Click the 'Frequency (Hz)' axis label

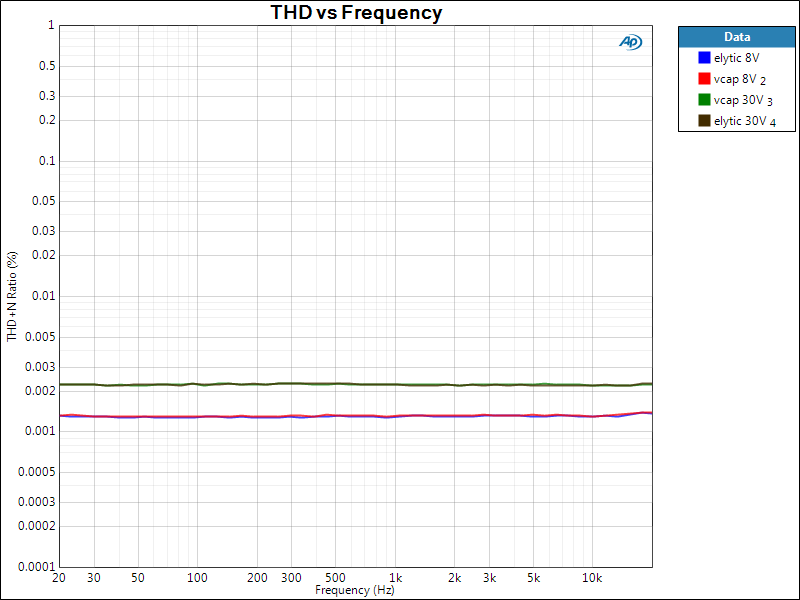pos(355,590)
